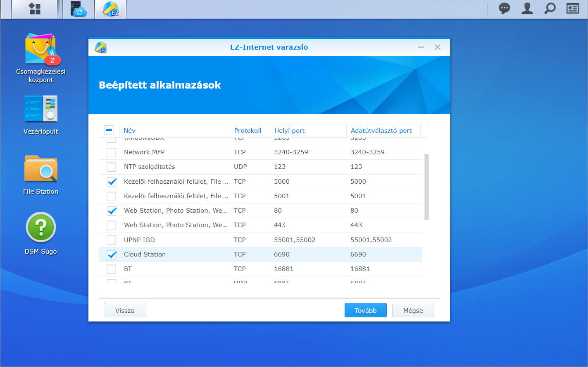Screen dimensions: 588x367
Task: Uncheck the Web Station port 80 checkbox
Action: 111,211
